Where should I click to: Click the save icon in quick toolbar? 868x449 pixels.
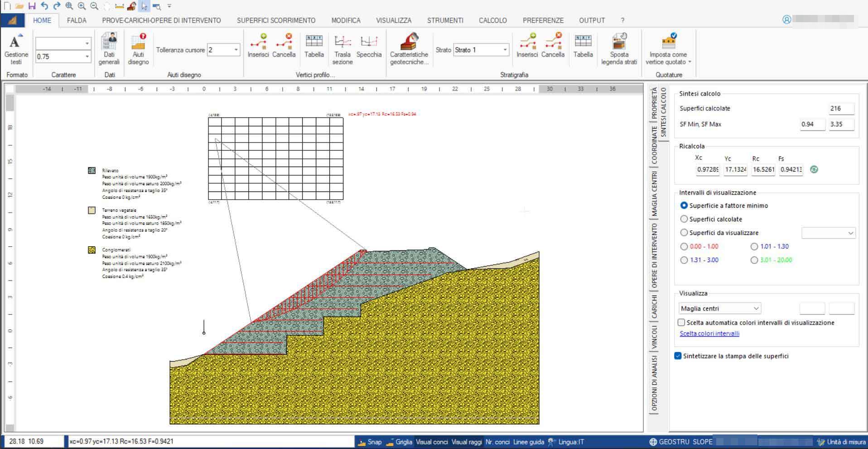pyautogui.click(x=32, y=6)
